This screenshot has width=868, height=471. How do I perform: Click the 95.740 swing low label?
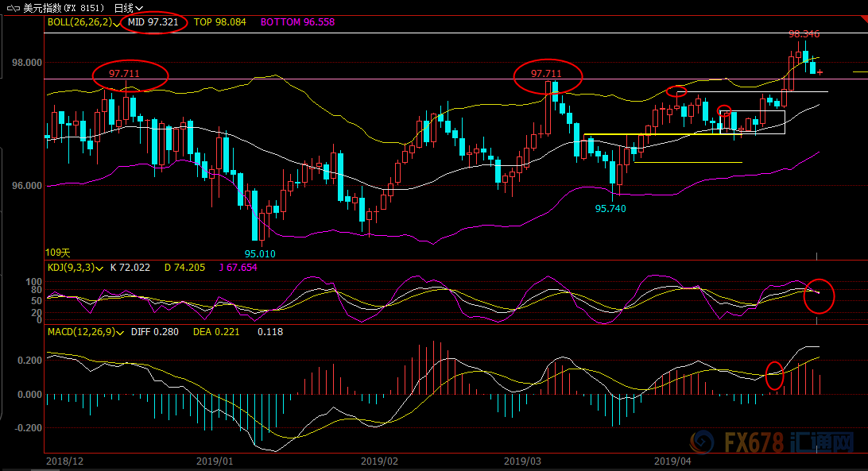click(610, 208)
